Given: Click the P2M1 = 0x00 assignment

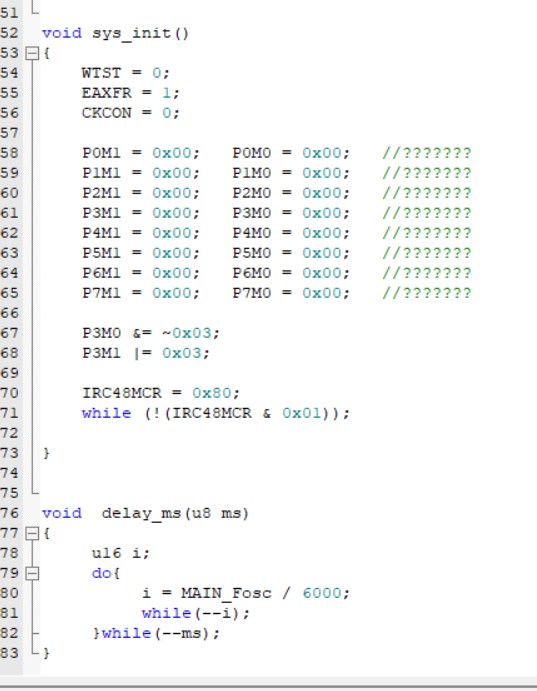Looking at the screenshot, I should [141, 193].
